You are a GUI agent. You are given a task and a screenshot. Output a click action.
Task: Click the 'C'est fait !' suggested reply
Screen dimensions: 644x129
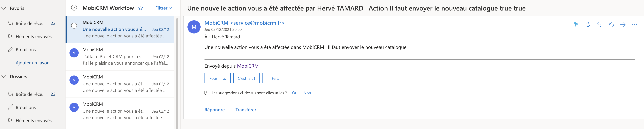(246, 78)
